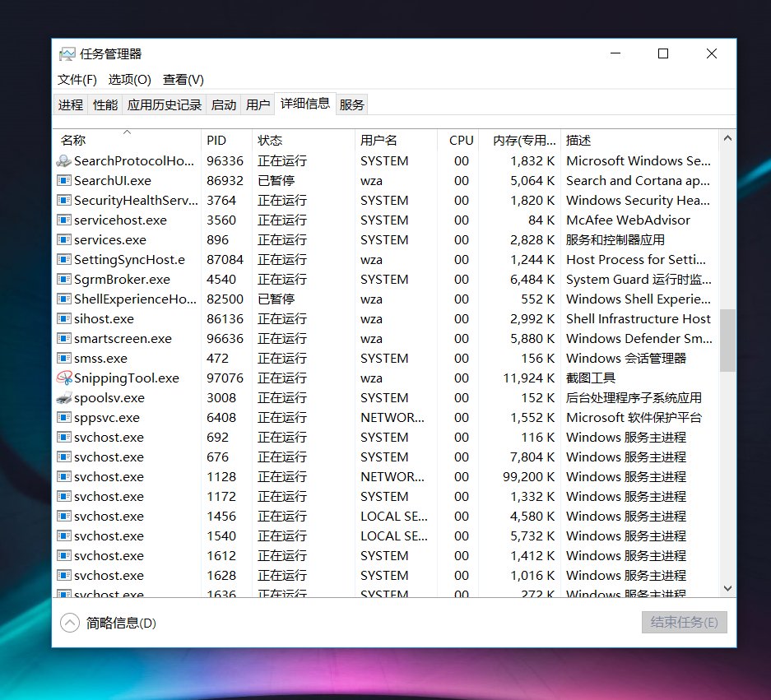Sort by the 状态 column header
The width and height of the screenshot is (771, 700).
click(303, 140)
